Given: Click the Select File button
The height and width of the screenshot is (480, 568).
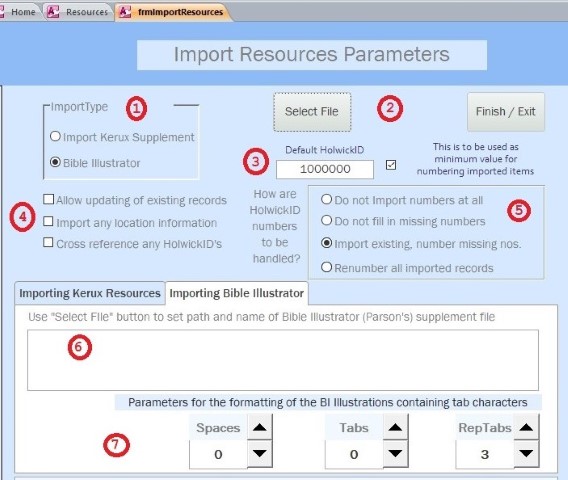Looking at the screenshot, I should 312,112.
